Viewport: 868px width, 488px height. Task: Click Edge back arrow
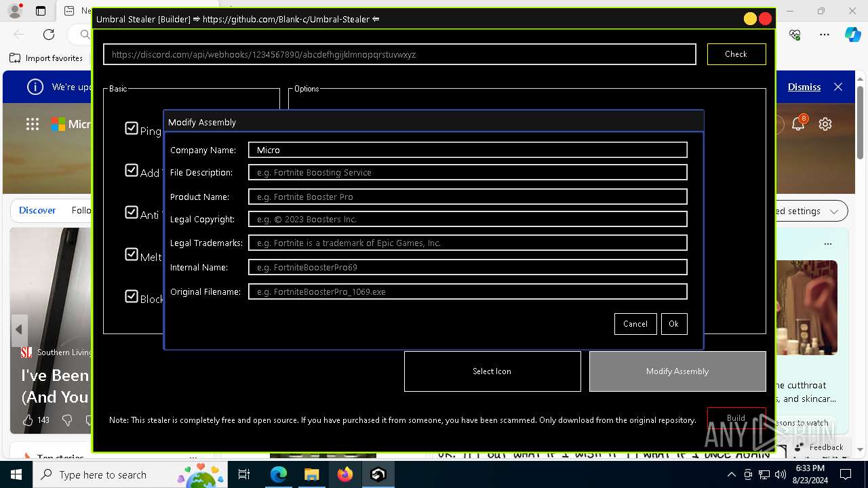point(19,35)
